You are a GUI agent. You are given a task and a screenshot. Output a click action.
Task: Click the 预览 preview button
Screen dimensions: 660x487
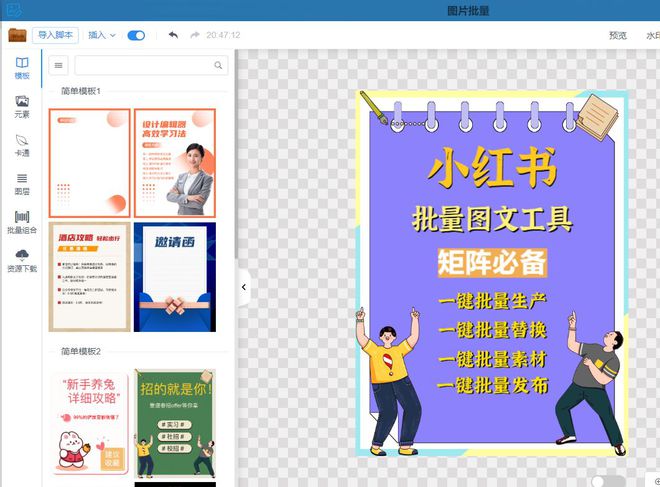tap(617, 35)
